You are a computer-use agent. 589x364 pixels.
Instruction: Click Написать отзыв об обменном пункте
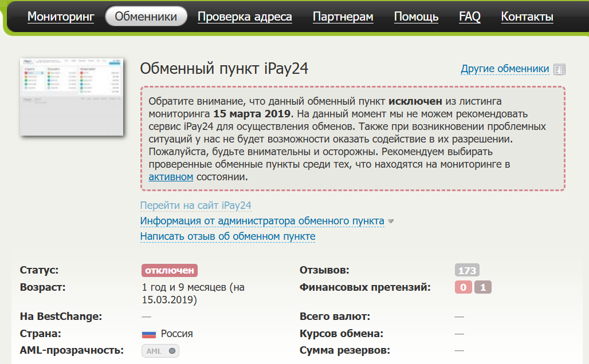click(x=227, y=236)
